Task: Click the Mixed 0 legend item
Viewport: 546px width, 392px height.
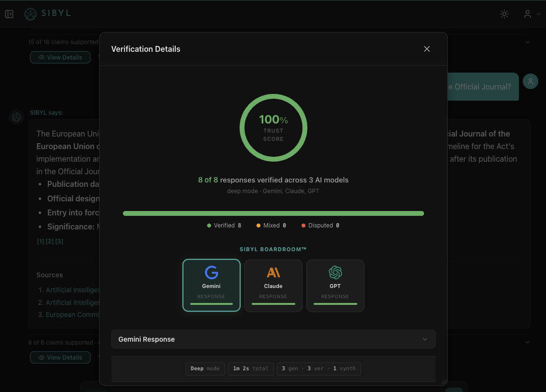Action: 271,225
